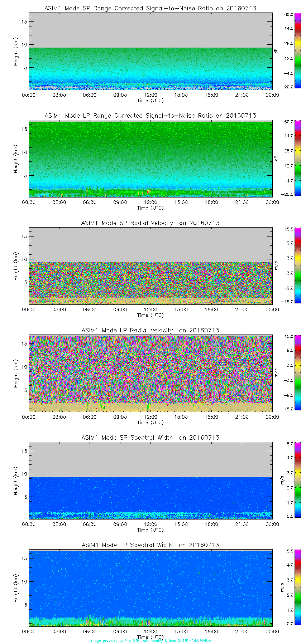Viewport: 301px width, 644px height.
Task: Click the SP Signal-to-Noise dB color bar
Action: tap(288, 51)
